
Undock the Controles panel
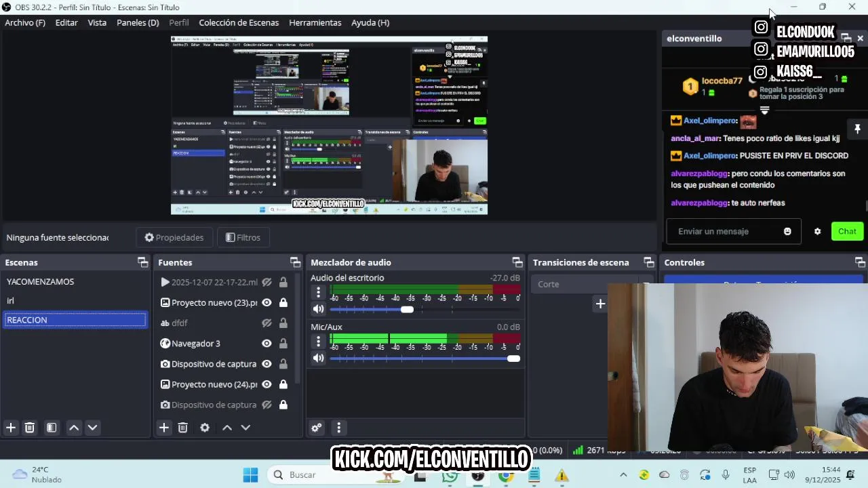[x=860, y=262]
